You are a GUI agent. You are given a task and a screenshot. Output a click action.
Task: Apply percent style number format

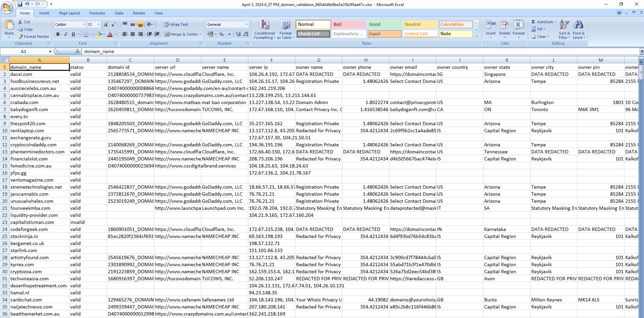click(x=222, y=34)
